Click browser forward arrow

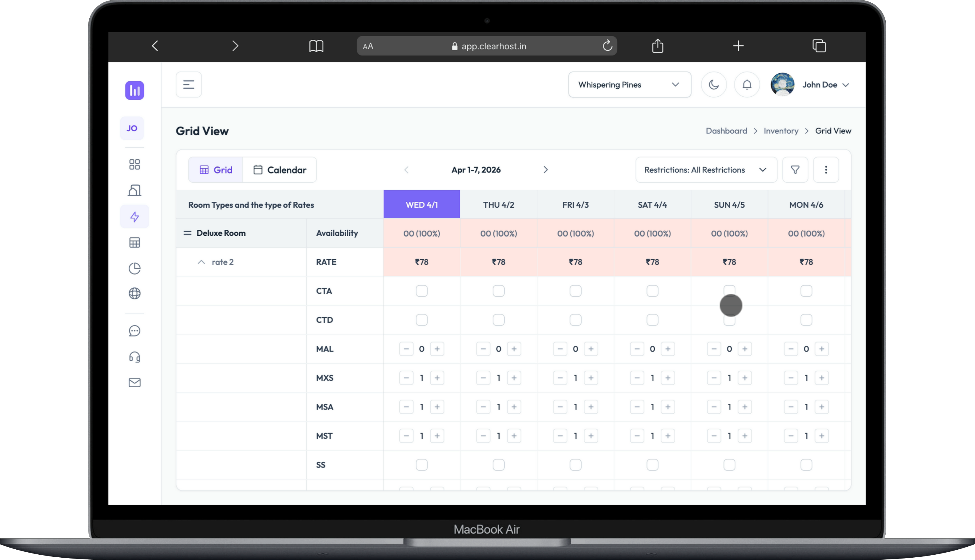pos(235,46)
